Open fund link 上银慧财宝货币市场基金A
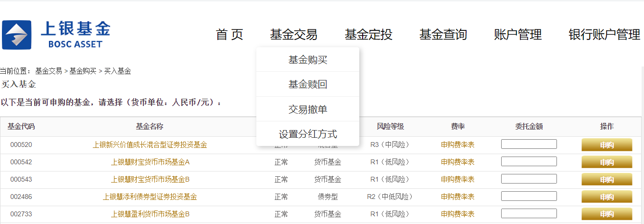The image size is (644, 224). 151,162
